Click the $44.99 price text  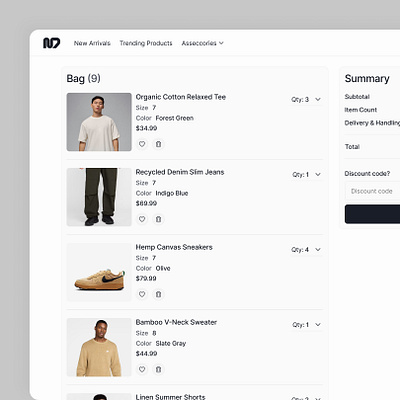tap(146, 353)
